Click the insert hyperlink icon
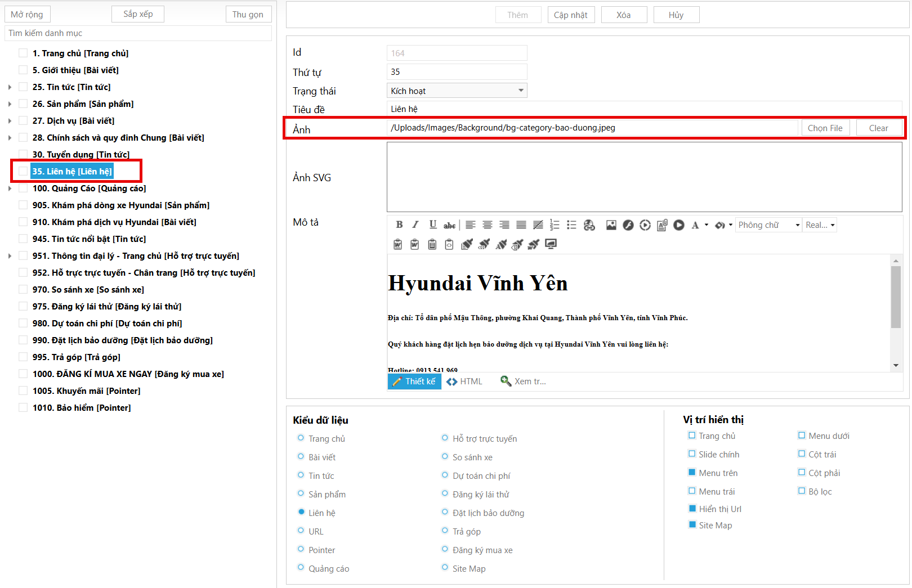Viewport: 912px width, 588px height. 589,225
